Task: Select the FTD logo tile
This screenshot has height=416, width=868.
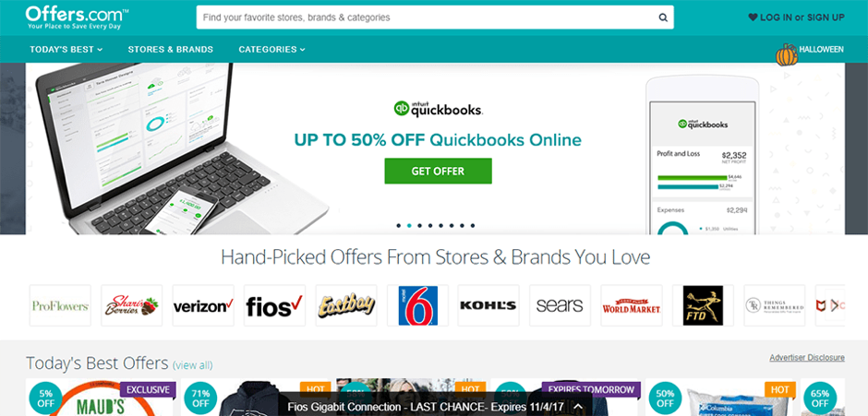Action: pos(703,305)
